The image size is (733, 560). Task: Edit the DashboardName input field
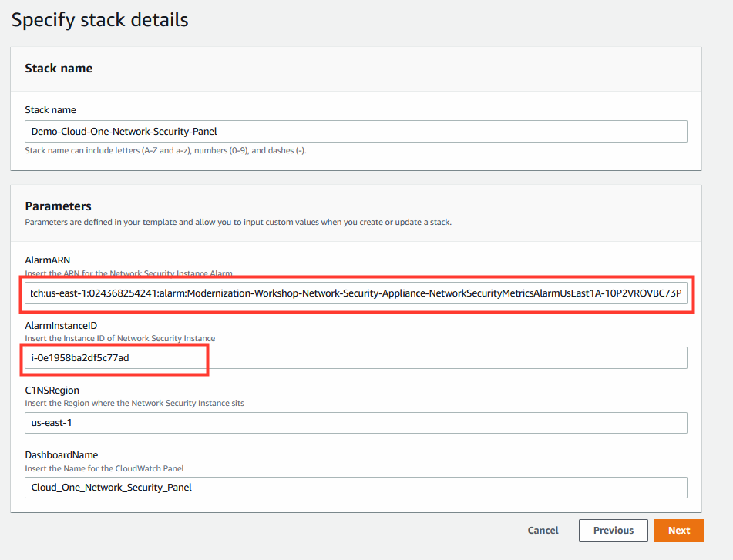click(356, 487)
